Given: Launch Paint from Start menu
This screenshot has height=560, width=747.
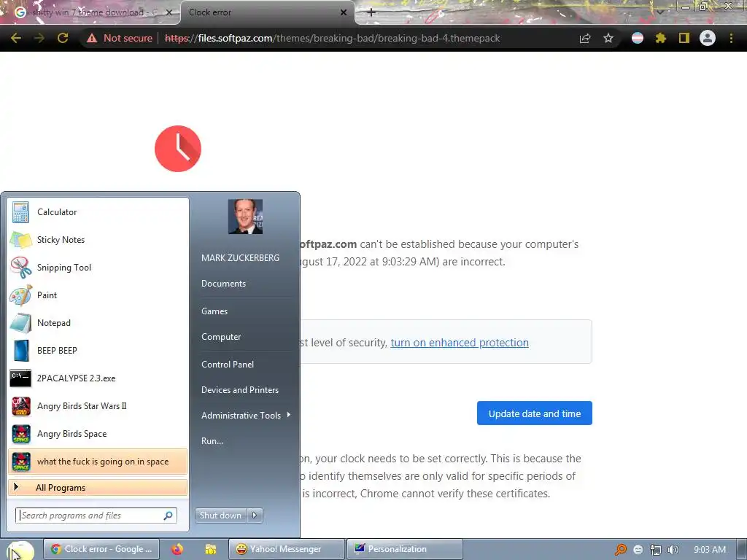Looking at the screenshot, I should [98, 295].
